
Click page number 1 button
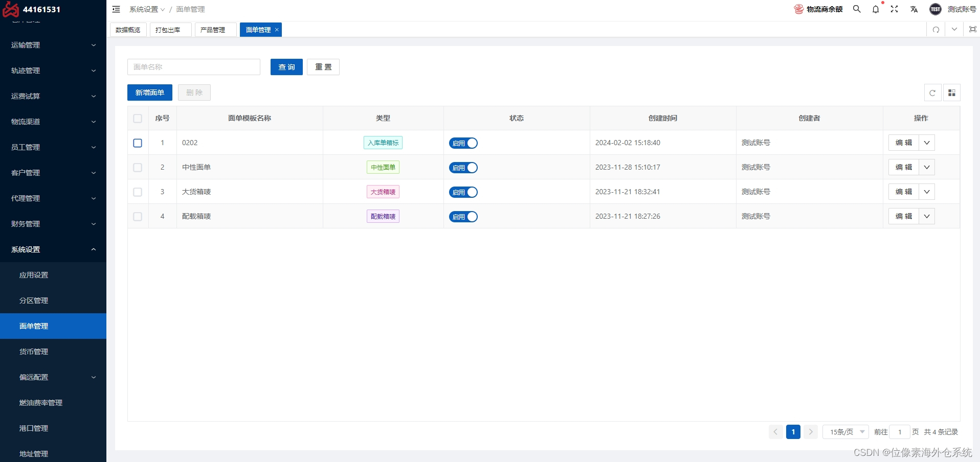(793, 432)
